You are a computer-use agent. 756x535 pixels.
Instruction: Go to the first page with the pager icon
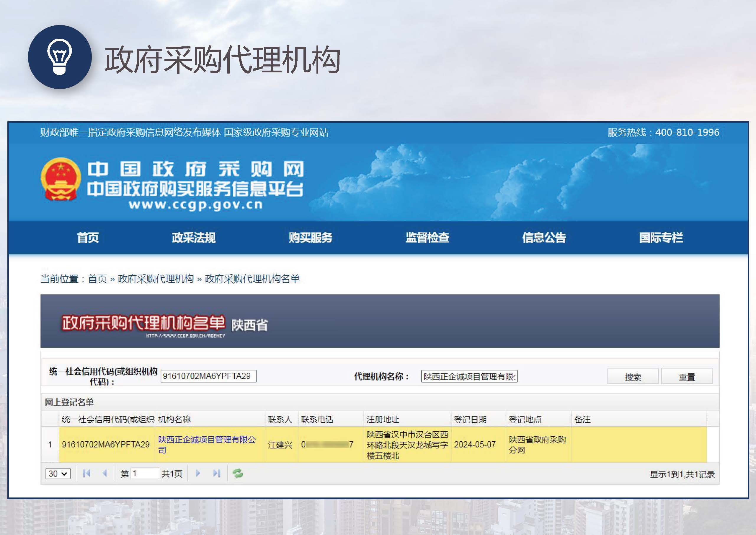[x=86, y=473]
